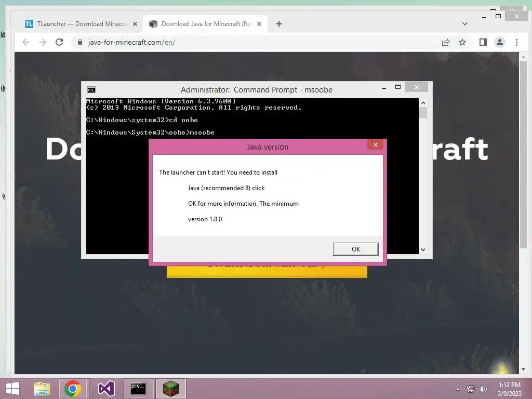
Task: Close the Java version dialog
Action: click(375, 145)
